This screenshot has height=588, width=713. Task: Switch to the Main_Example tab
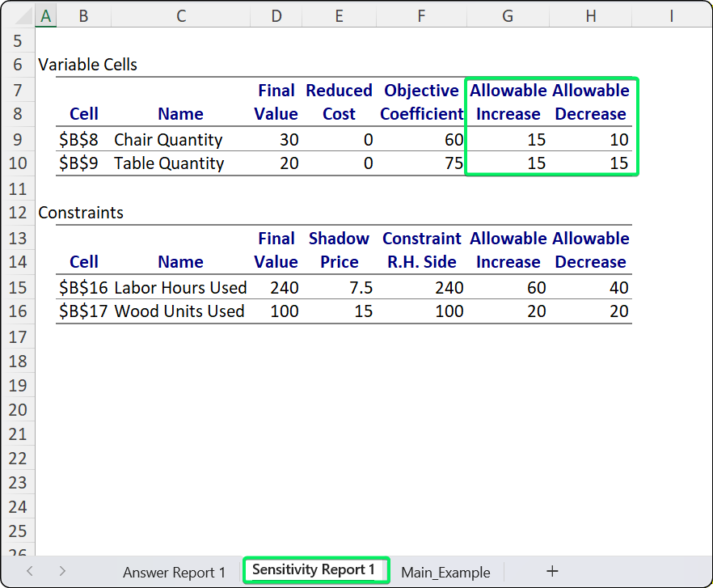445,572
